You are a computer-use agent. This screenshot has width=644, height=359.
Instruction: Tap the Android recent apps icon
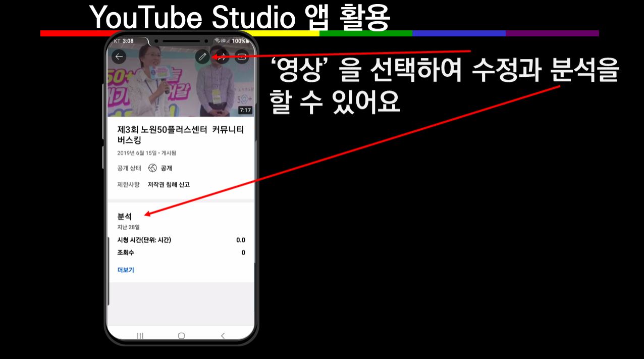tap(140, 335)
